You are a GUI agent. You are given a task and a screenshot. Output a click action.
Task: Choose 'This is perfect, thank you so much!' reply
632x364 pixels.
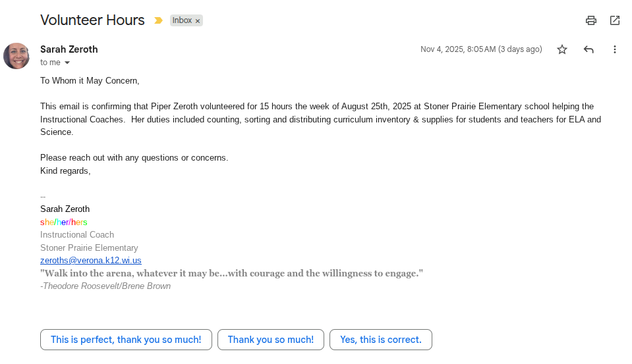click(x=126, y=340)
